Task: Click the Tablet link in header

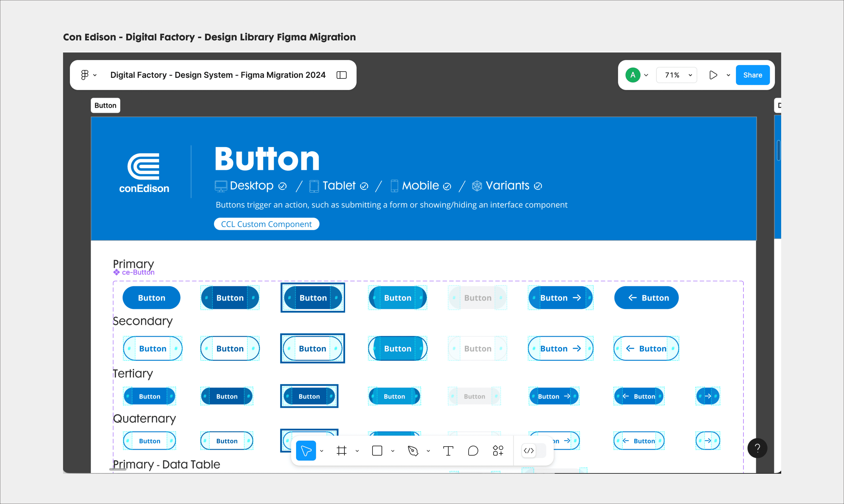Action: point(339,185)
